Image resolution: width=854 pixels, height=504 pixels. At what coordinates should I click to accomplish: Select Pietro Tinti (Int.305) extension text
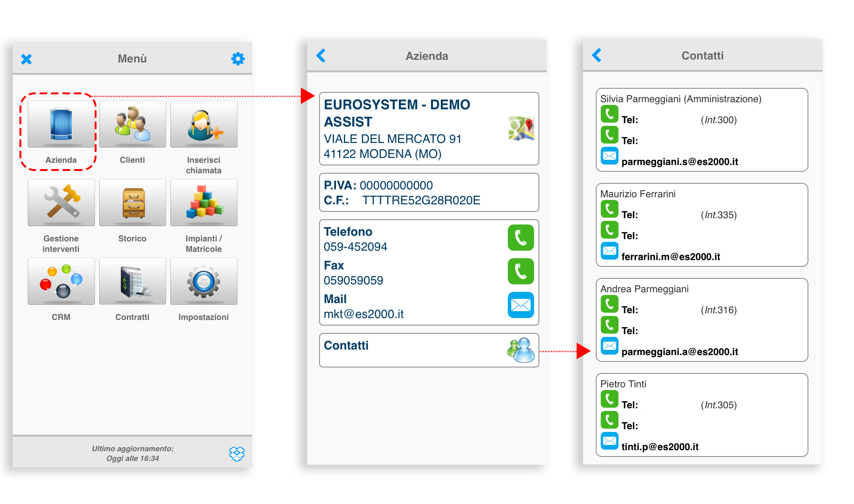point(719,405)
